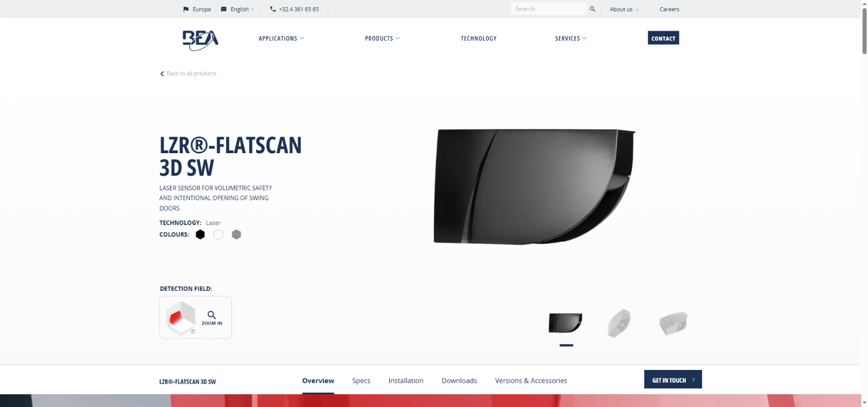Click the search magnifier icon
Screen dimensions: 868x407
tap(592, 9)
